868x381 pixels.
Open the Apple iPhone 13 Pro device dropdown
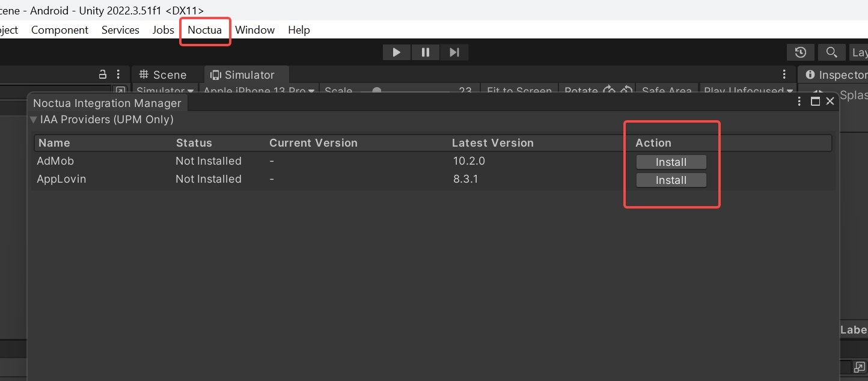click(x=260, y=90)
